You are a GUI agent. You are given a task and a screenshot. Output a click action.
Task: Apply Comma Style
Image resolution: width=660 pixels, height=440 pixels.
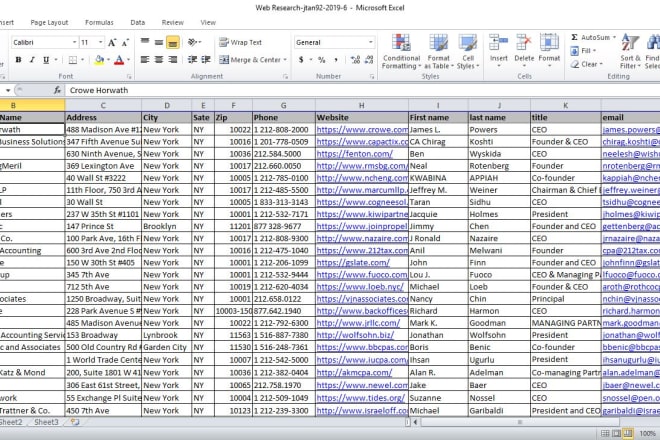click(x=335, y=60)
